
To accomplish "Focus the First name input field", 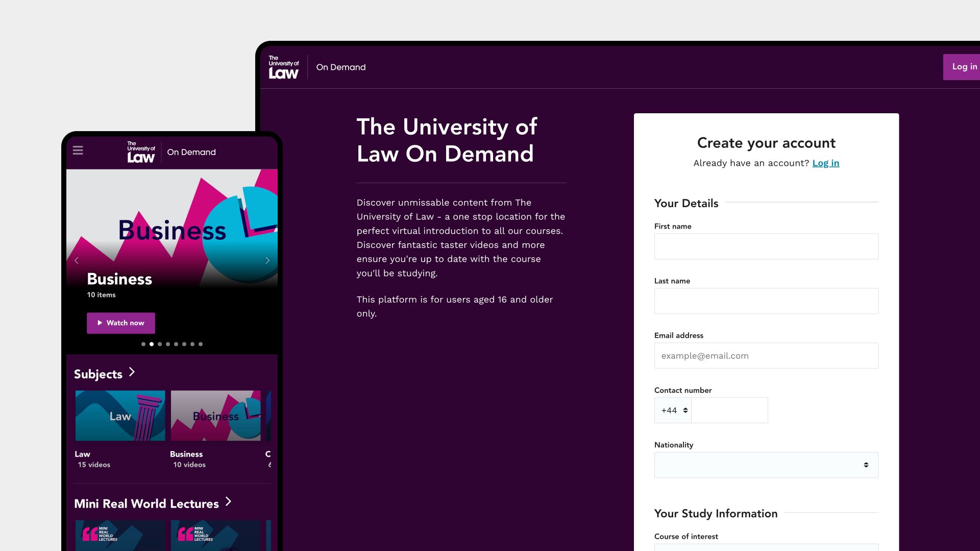I will (766, 246).
